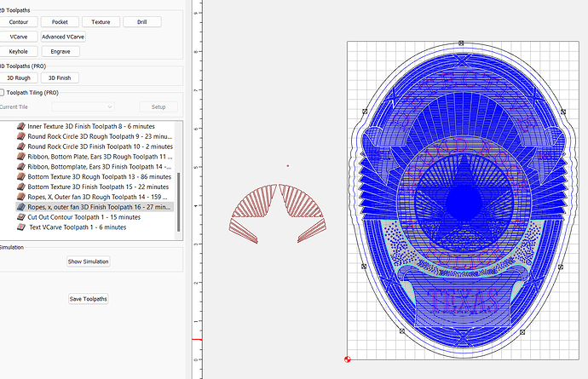The height and width of the screenshot is (379, 588).
Task: Click the red origin marker at canvas corner
Action: click(x=348, y=360)
